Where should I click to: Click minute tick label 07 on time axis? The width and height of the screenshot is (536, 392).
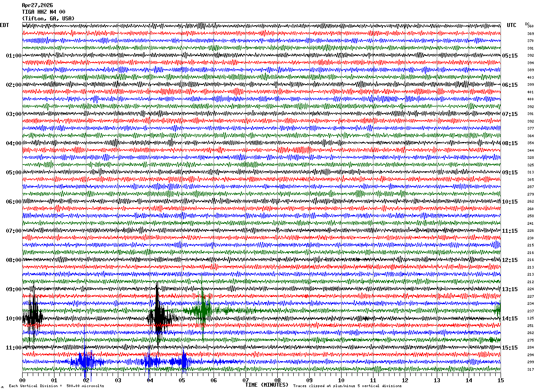click(x=245, y=380)
